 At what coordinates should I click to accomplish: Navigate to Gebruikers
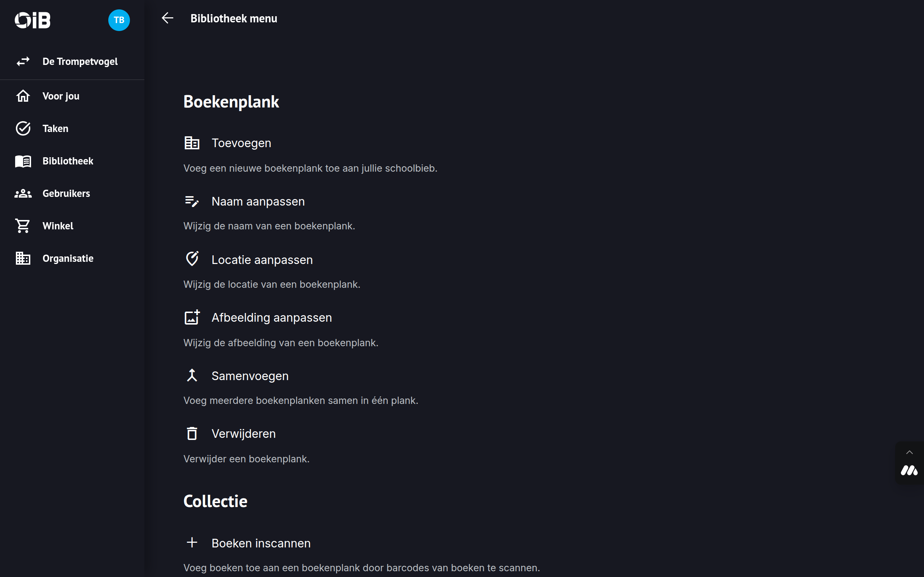tap(66, 194)
